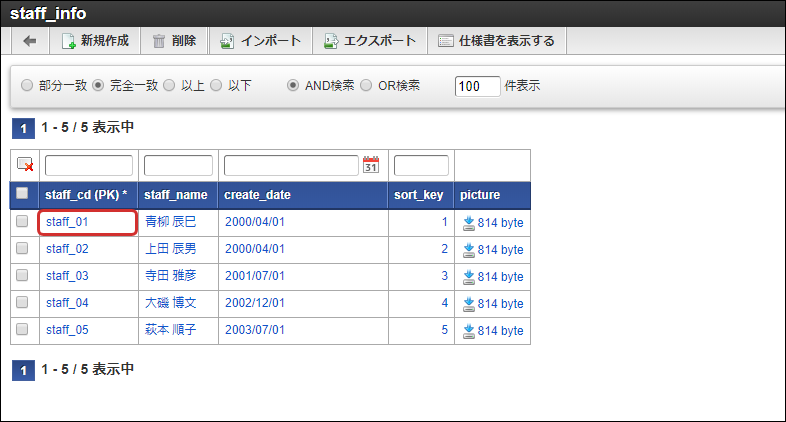Open the エクスポート export function

tap(369, 41)
